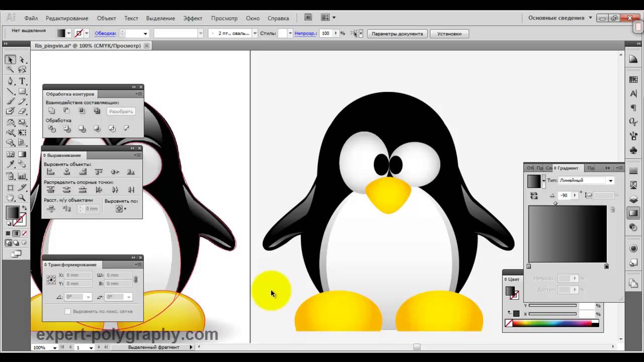Viewport: 644px width, 362px height.
Task: Click the first Распределить опорные точки icon
Action: (x=50, y=190)
